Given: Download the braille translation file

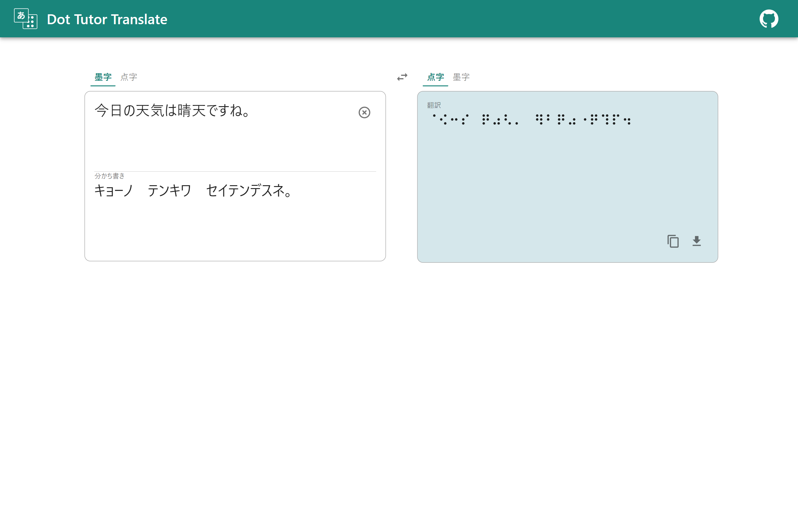Looking at the screenshot, I should 697,241.
